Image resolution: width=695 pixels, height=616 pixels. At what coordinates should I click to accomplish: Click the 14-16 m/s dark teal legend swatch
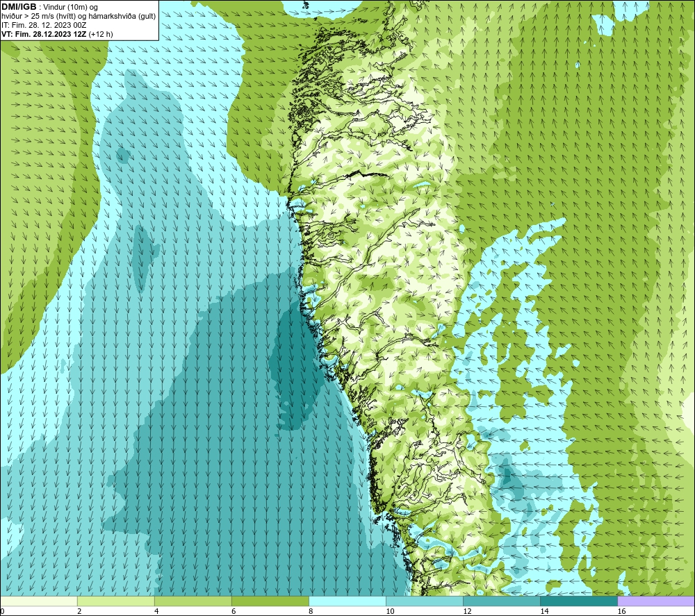coord(579,601)
